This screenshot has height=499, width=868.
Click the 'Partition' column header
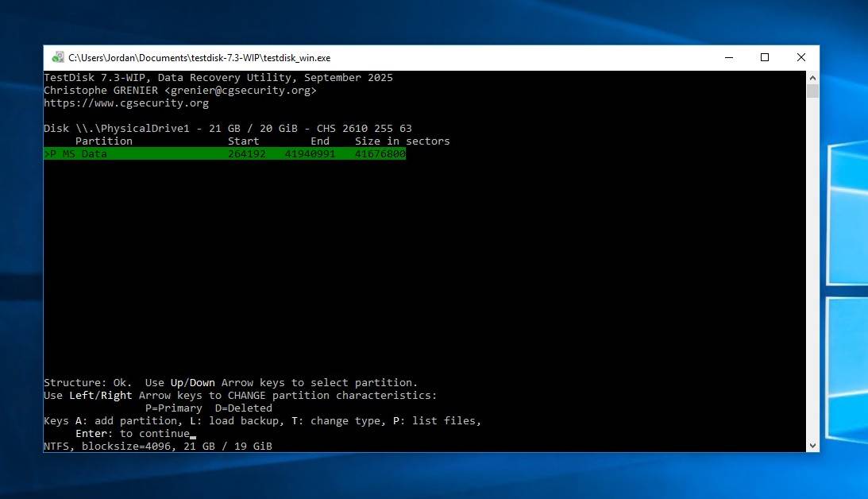(x=104, y=141)
